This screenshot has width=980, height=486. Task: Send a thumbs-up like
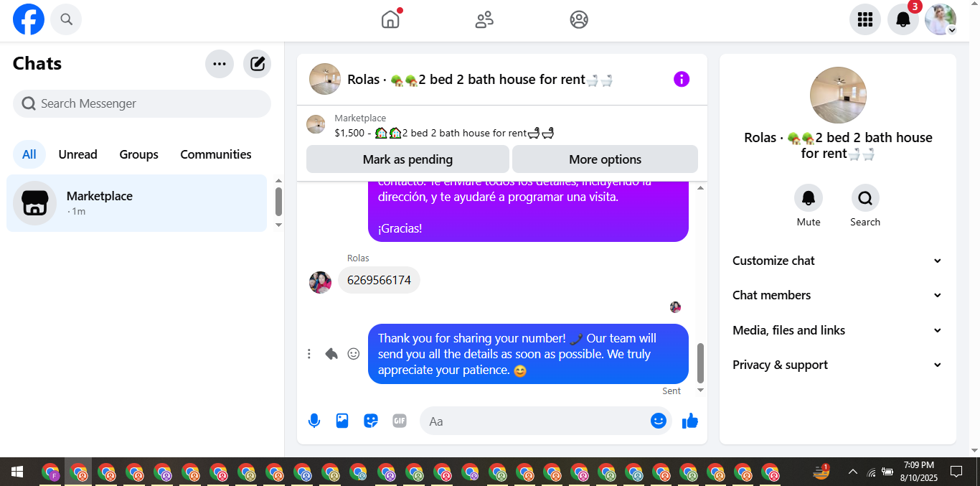690,421
